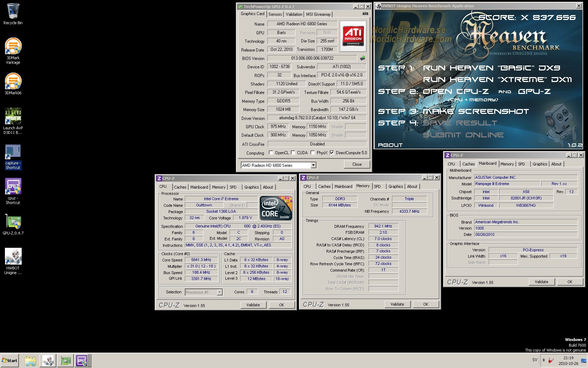Click Run Heaven "Basic" DX9 link

click(491, 68)
